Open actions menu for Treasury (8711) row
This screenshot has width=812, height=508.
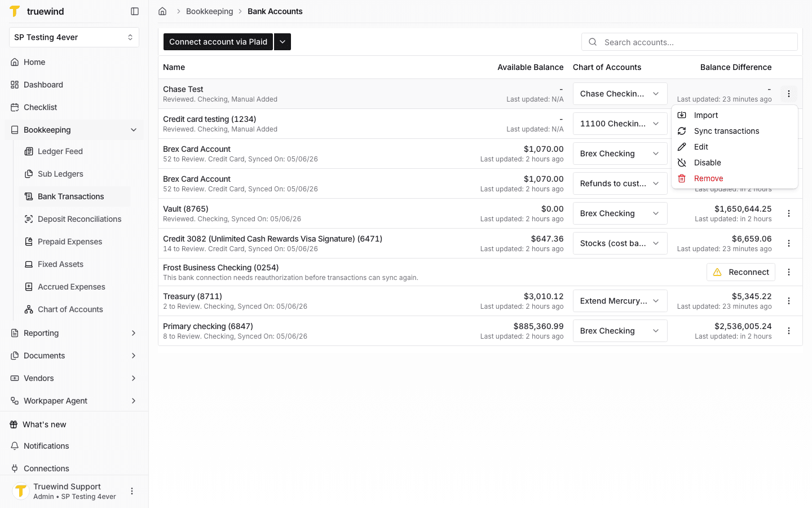(789, 301)
